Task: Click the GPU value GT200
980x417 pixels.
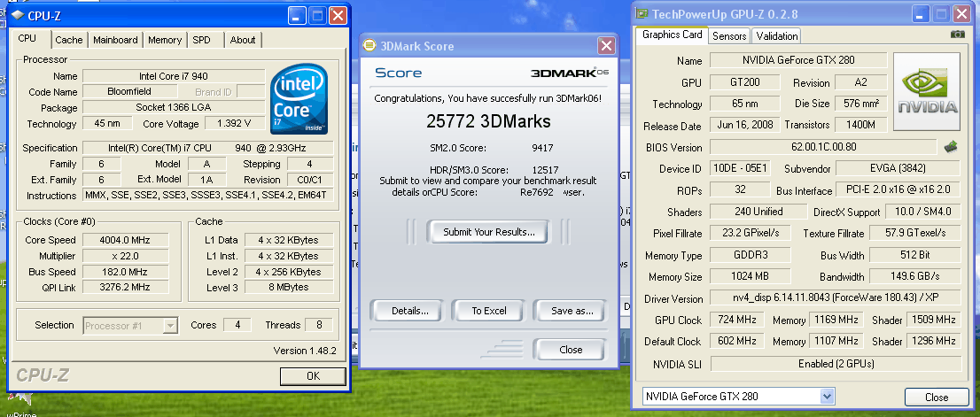Action: click(x=744, y=82)
